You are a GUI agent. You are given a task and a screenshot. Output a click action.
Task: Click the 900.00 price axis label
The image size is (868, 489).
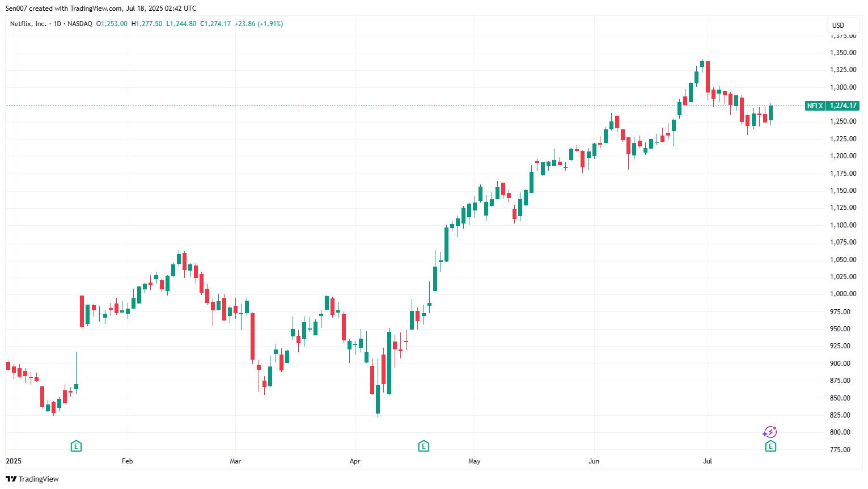click(x=840, y=363)
